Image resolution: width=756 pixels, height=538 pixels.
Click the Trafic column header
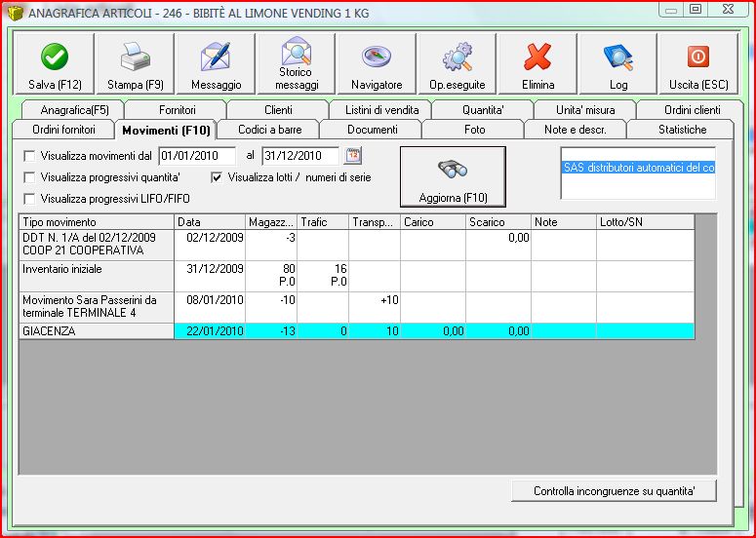click(323, 222)
